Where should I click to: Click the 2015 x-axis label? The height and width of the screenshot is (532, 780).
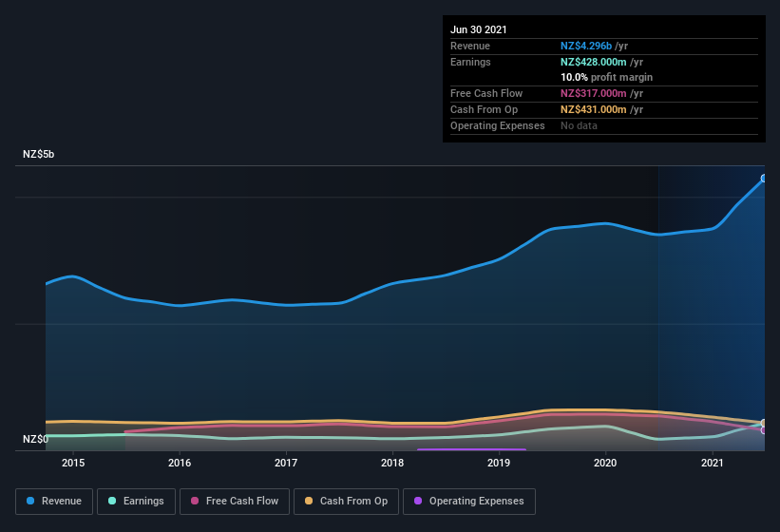click(73, 463)
